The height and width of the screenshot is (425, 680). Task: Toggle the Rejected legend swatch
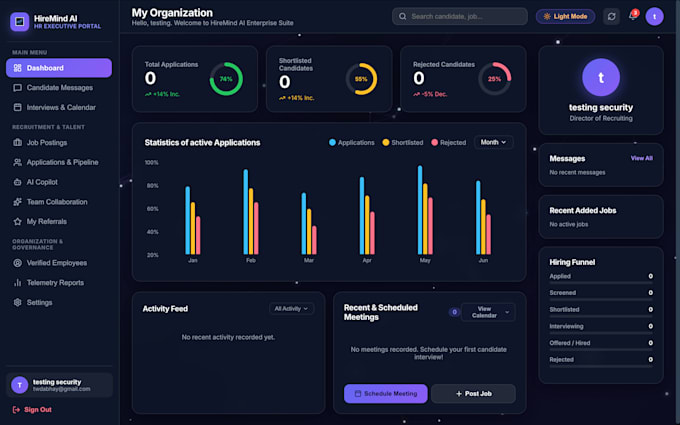click(434, 142)
